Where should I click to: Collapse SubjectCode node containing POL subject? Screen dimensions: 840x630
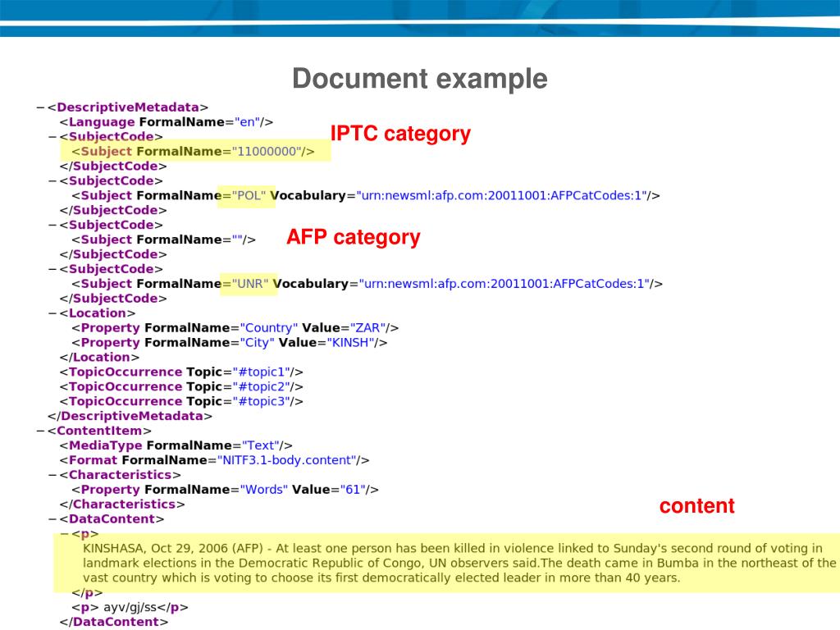pos(52,181)
